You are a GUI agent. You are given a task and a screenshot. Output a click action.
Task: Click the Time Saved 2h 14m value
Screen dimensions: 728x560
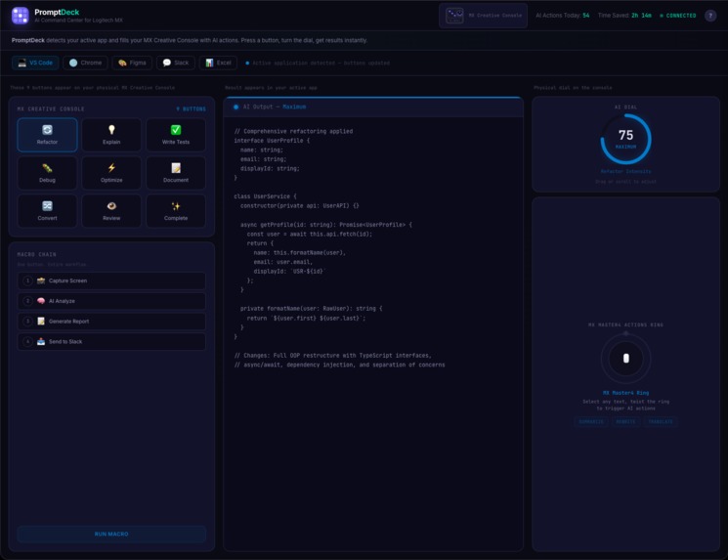click(x=641, y=16)
